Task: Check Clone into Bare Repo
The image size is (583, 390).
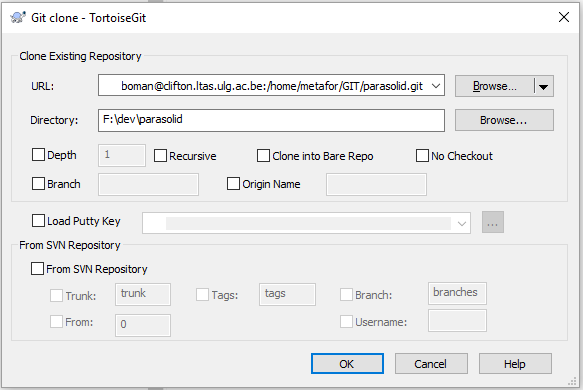Action: click(263, 156)
